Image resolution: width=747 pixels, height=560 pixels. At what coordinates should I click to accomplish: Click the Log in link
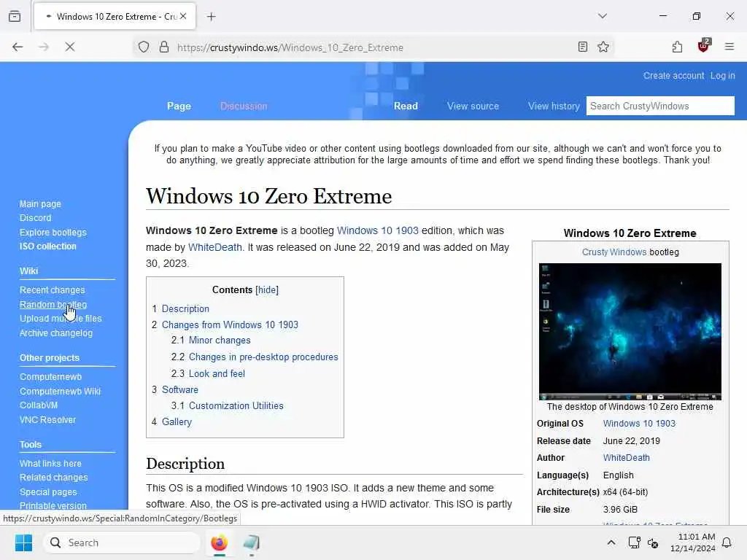[723, 76]
